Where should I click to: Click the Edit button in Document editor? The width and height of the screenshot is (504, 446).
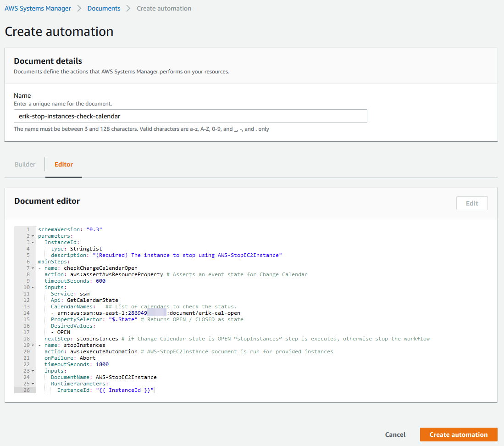[x=472, y=203]
